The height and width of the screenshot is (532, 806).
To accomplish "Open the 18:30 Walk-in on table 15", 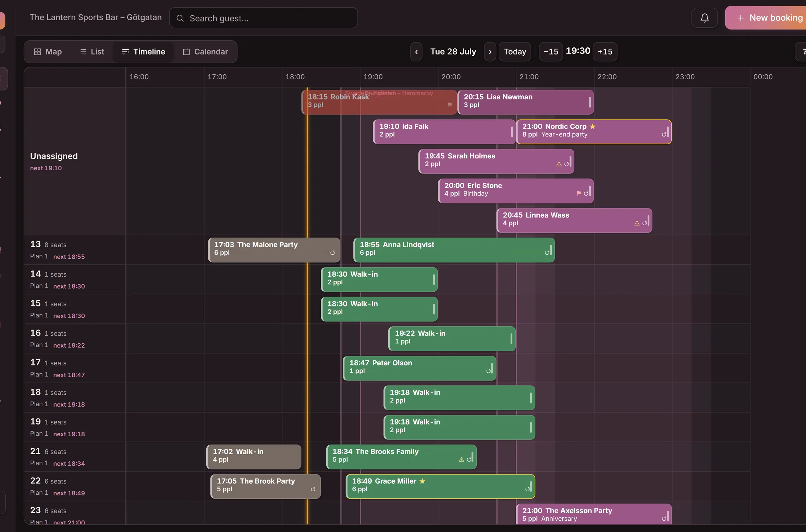I will click(379, 309).
